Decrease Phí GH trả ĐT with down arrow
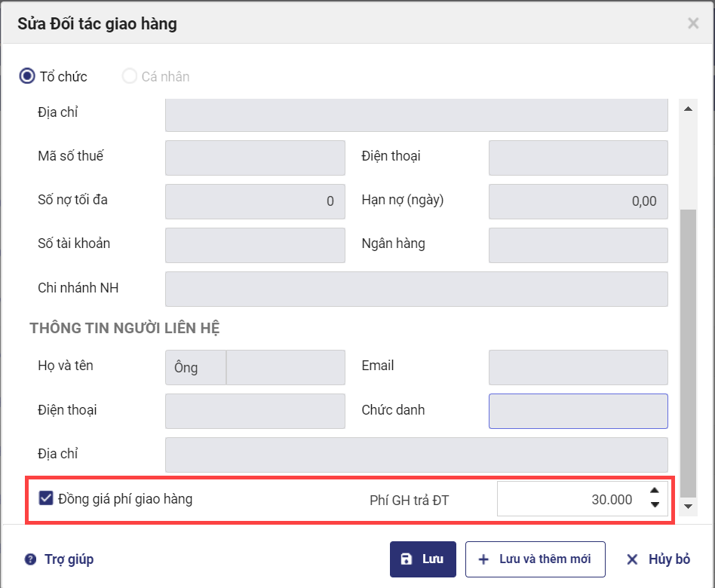 (655, 505)
